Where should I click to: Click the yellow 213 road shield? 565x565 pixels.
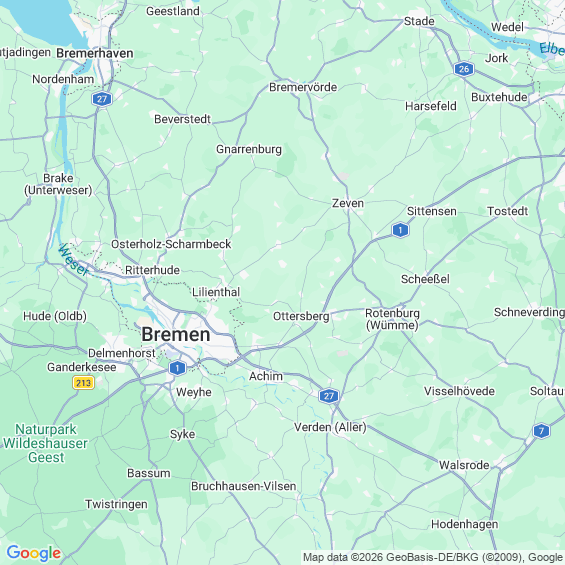[x=84, y=382]
